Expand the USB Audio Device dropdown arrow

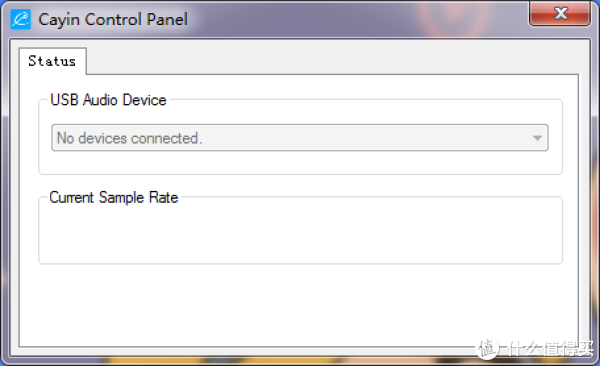pos(537,138)
